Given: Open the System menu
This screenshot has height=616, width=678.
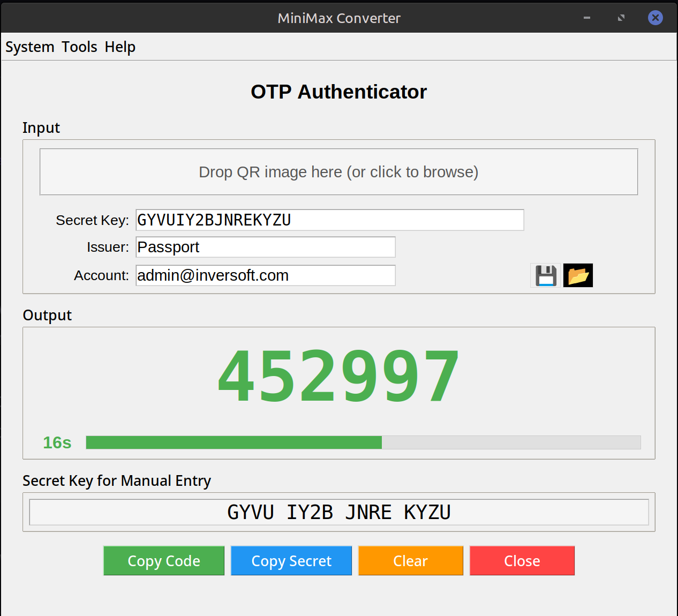Looking at the screenshot, I should [30, 47].
